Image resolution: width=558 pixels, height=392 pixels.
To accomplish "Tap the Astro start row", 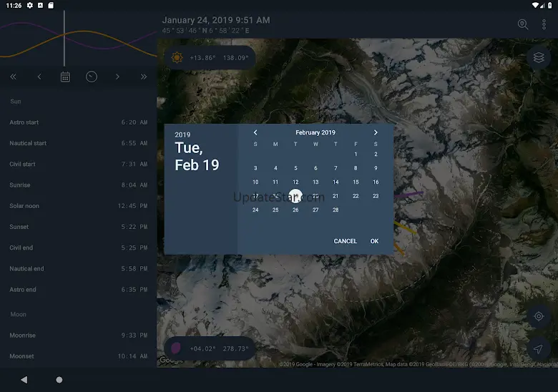I will click(78, 122).
